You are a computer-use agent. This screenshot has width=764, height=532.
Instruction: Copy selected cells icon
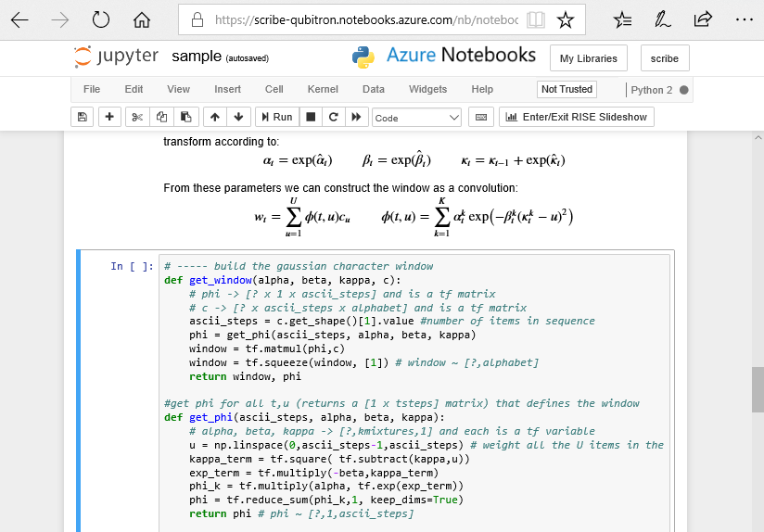161,117
